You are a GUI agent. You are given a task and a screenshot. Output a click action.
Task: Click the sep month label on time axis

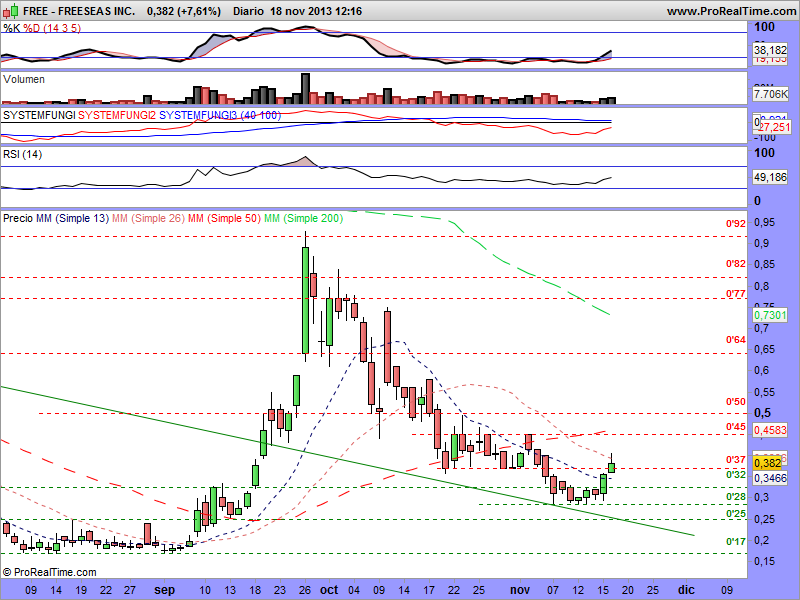[164, 590]
